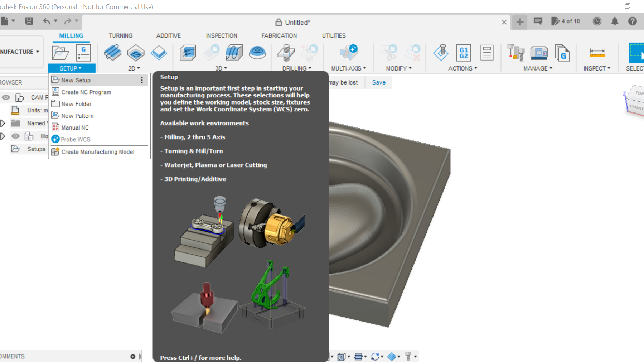Switch to the INSPECTION tab

(x=222, y=36)
